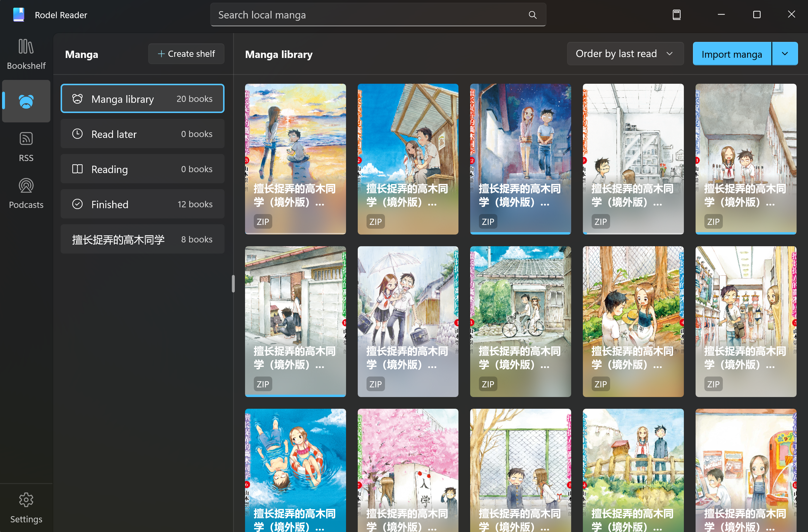The width and height of the screenshot is (808, 532).
Task: Click the '12 books' count label
Action: 195,204
